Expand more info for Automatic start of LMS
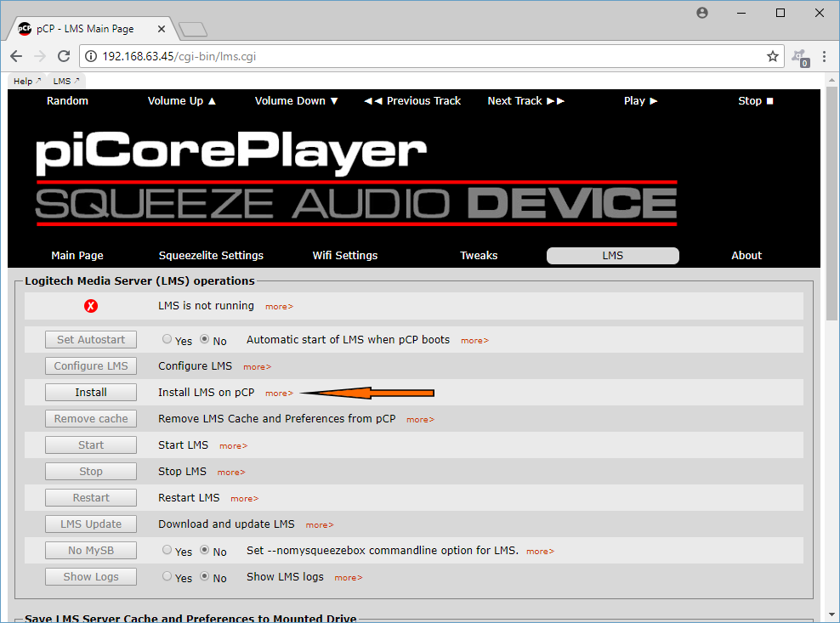This screenshot has width=840, height=623. coord(474,341)
